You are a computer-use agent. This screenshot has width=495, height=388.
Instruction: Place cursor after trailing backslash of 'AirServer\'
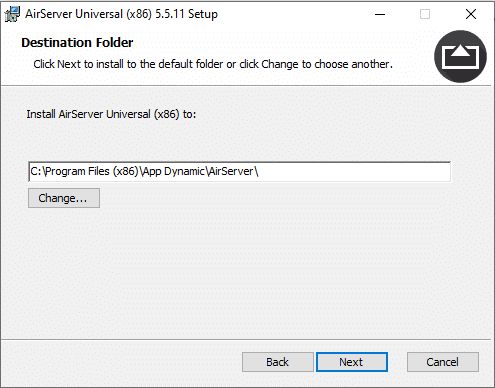(x=259, y=172)
